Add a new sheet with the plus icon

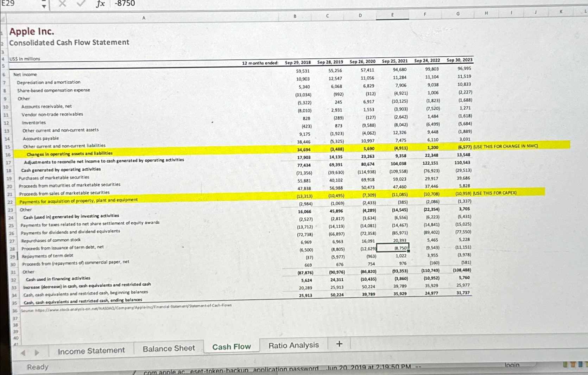pos(338,344)
